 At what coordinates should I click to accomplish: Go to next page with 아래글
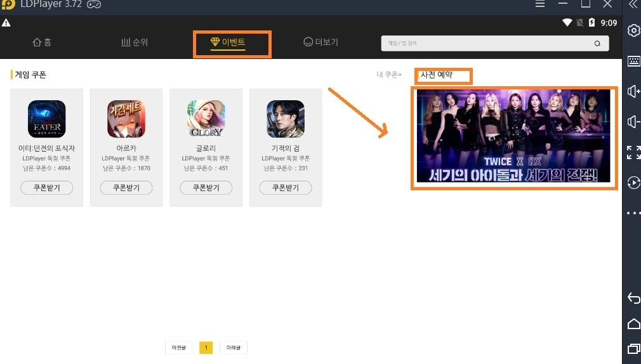coord(234,348)
